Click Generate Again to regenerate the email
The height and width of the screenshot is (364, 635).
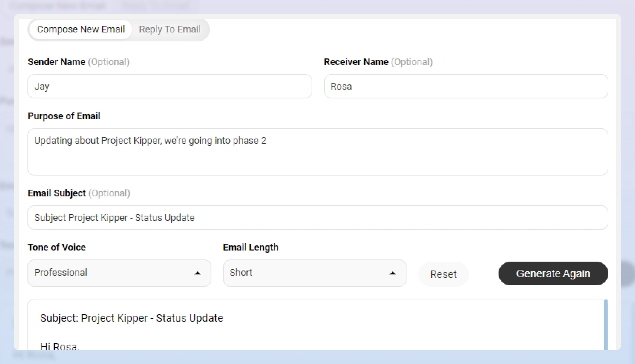coord(553,273)
